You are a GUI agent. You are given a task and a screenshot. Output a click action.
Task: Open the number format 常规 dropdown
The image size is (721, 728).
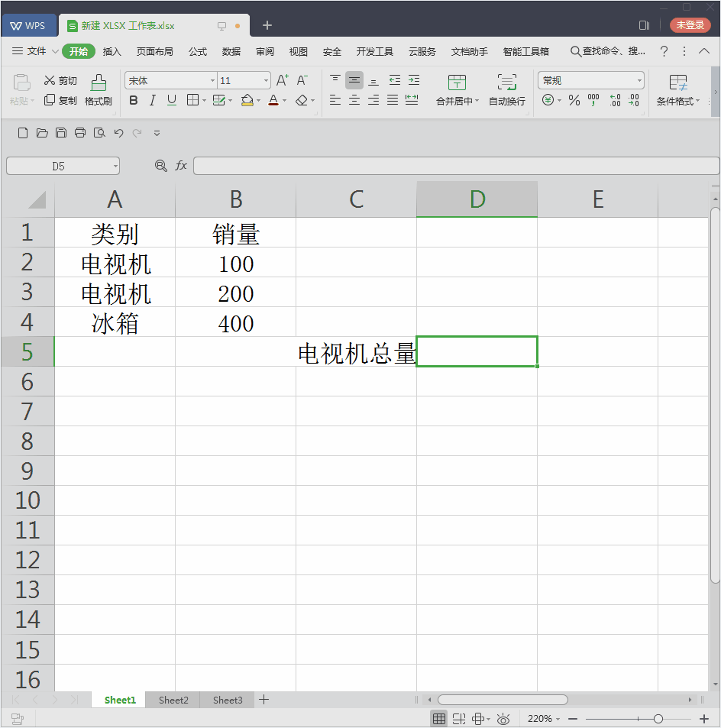click(x=639, y=81)
